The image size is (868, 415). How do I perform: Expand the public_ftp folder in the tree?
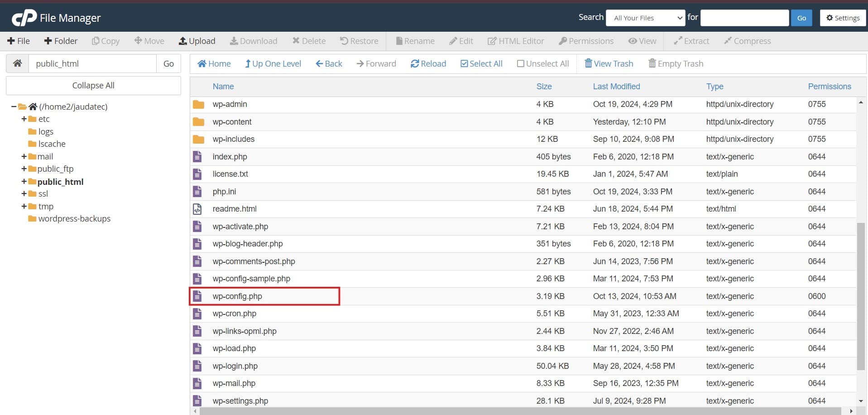[24, 169]
